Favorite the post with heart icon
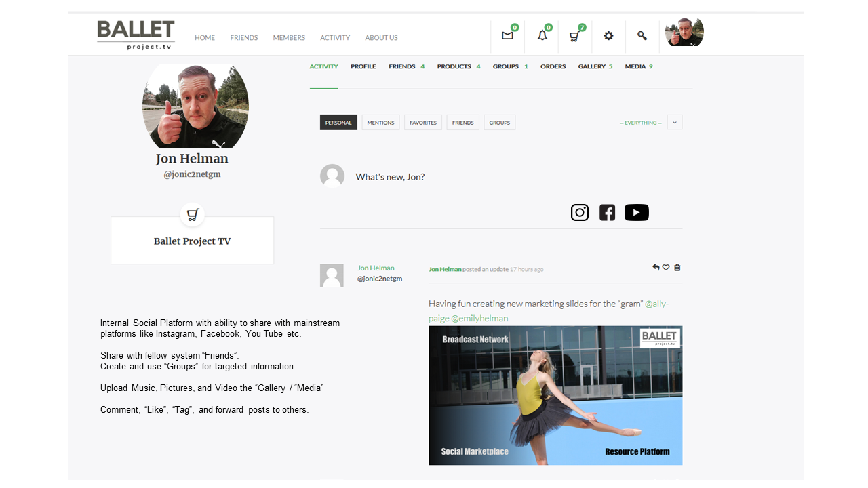 [666, 268]
